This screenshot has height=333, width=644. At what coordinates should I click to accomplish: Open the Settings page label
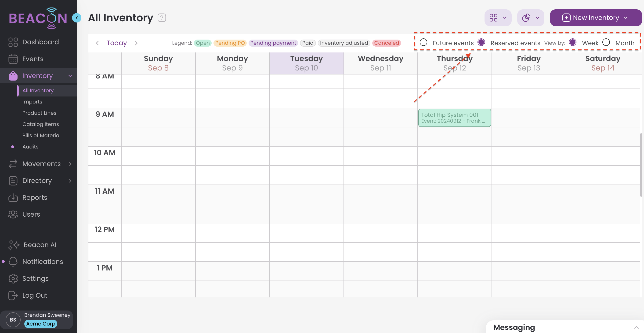tap(35, 278)
